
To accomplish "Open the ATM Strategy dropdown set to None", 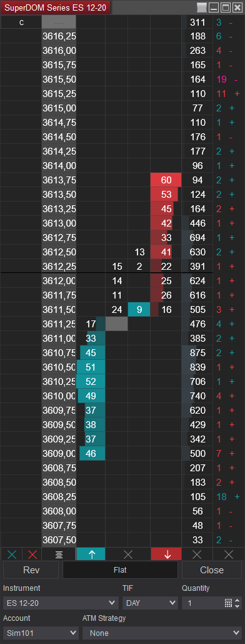I will point(162,633).
